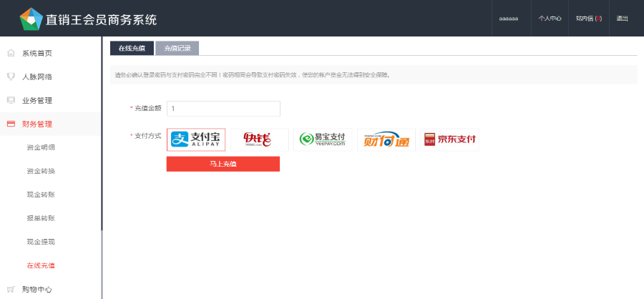Open 现金提现 submenu item

[x=41, y=242]
